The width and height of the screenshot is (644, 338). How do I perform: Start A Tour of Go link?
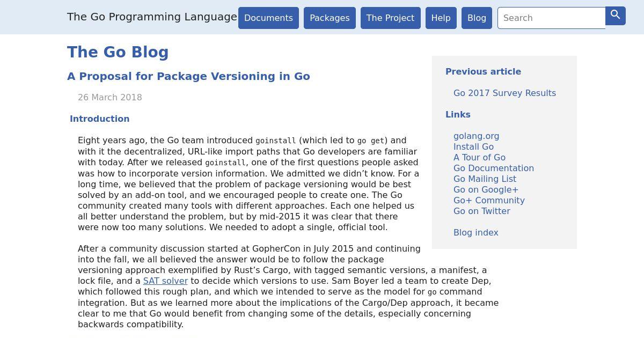[x=479, y=157]
